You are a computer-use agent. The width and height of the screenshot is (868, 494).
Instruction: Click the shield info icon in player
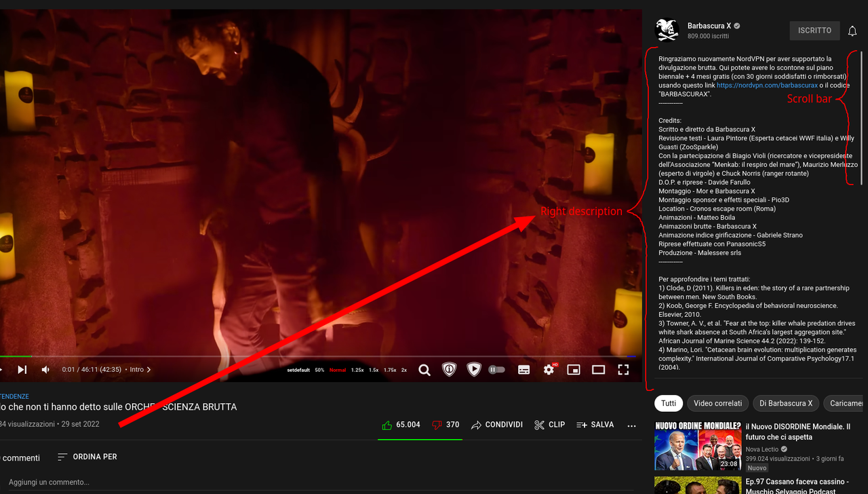tap(449, 370)
